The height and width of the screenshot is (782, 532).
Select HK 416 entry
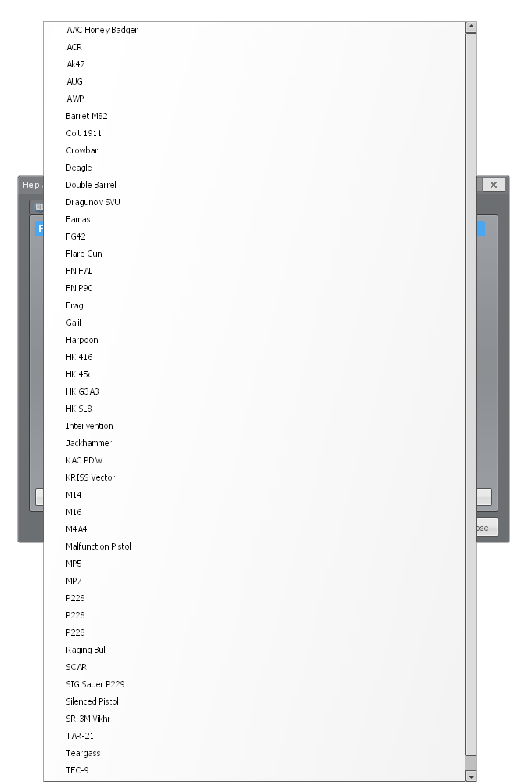click(x=254, y=357)
